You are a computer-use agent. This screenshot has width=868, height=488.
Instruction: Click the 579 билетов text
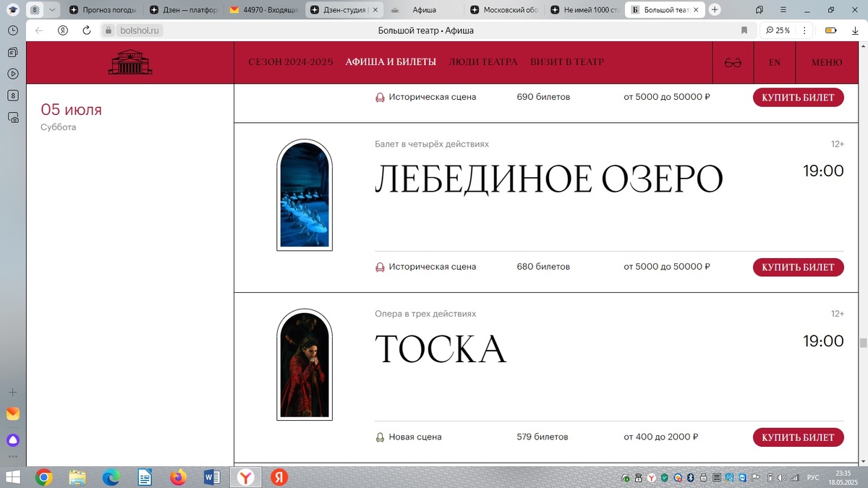pyautogui.click(x=542, y=437)
